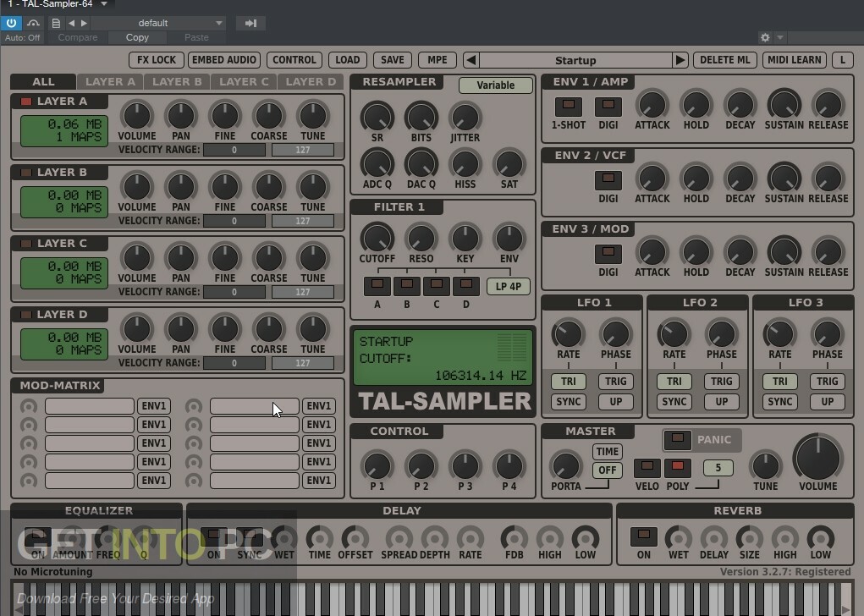
Task: Click the SAT knob
Action: click(x=509, y=163)
